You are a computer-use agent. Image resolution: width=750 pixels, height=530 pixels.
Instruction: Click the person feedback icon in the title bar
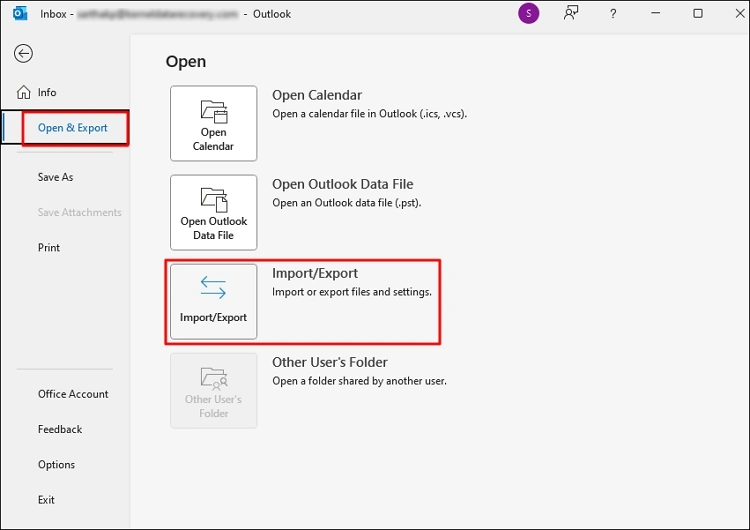click(x=571, y=14)
